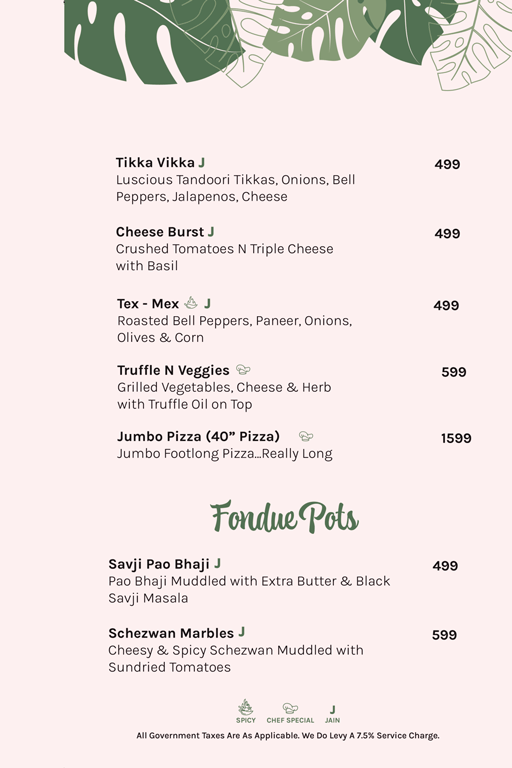Image resolution: width=512 pixels, height=768 pixels.
Task: Click the 1599 price for Jumbo Pizza
Action: [x=456, y=438]
